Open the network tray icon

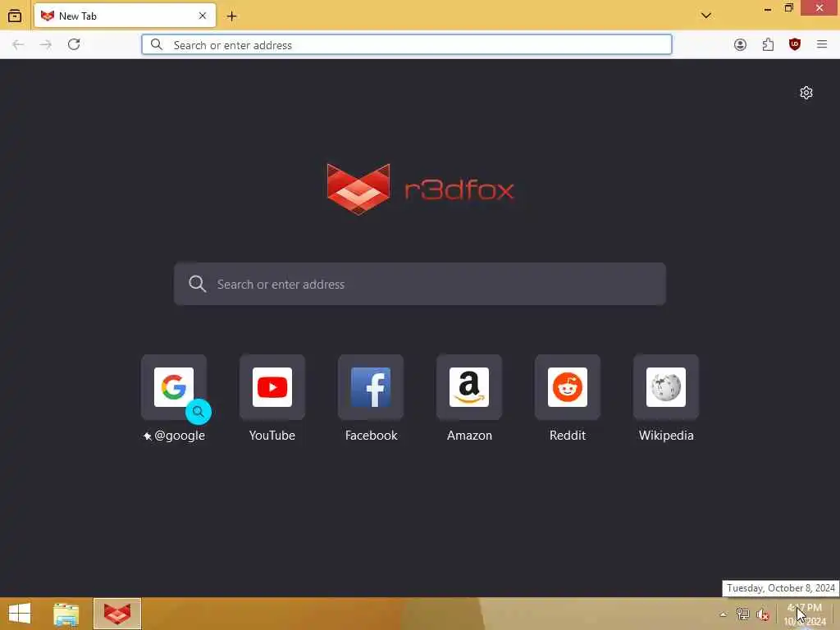742,614
